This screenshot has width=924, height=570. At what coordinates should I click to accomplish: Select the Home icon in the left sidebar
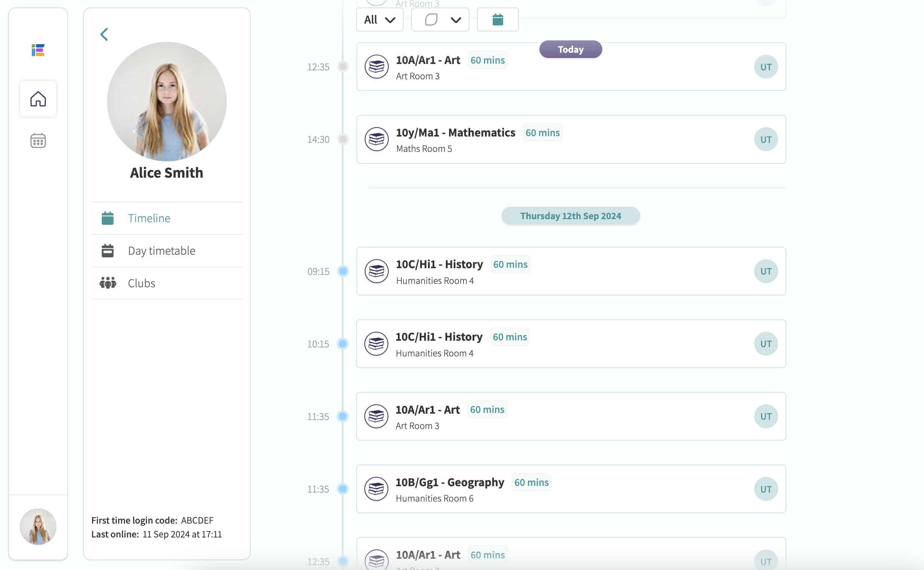click(x=38, y=99)
